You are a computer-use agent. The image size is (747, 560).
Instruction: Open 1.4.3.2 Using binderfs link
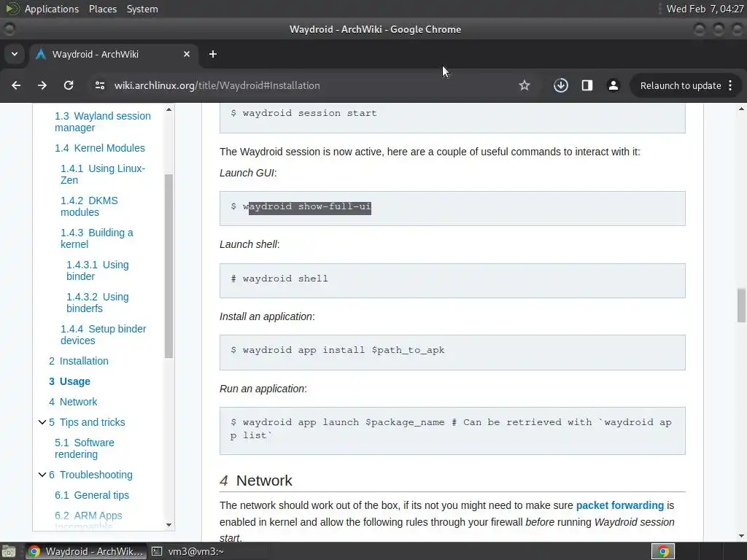[98, 303]
